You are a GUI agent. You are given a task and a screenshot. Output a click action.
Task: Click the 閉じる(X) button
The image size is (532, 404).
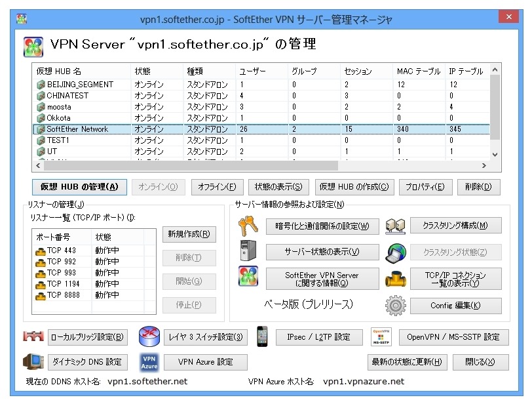pyautogui.click(x=480, y=362)
